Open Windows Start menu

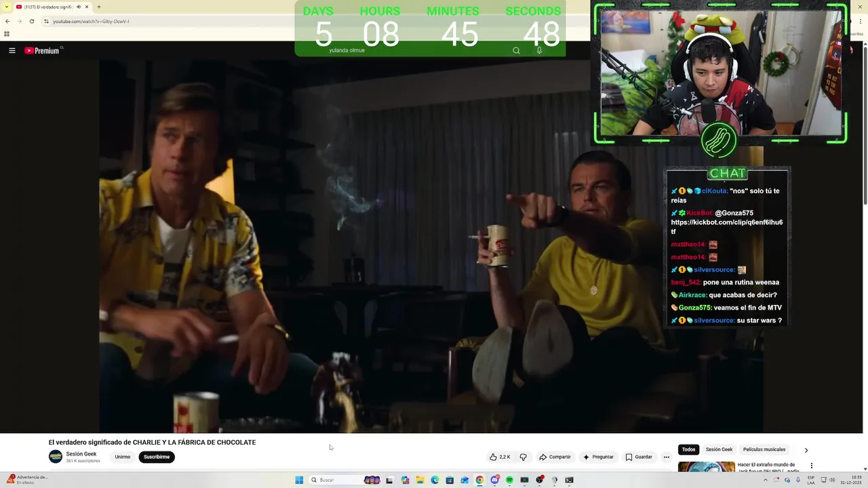point(299,480)
